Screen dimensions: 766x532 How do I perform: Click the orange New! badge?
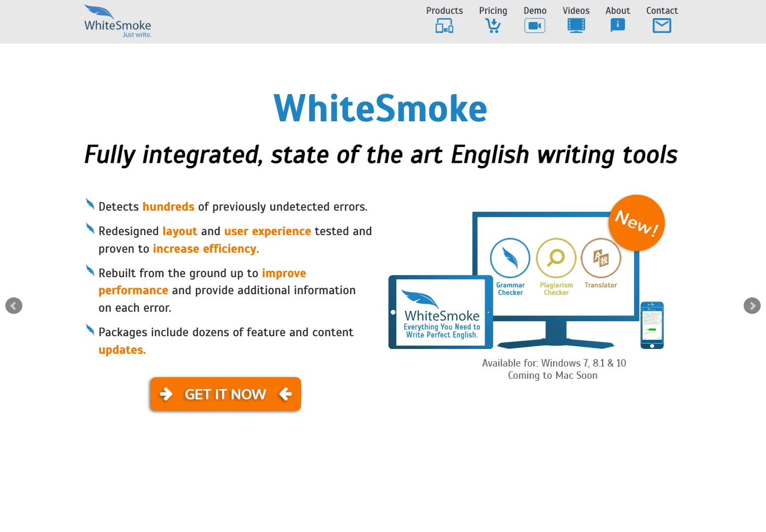tap(637, 223)
